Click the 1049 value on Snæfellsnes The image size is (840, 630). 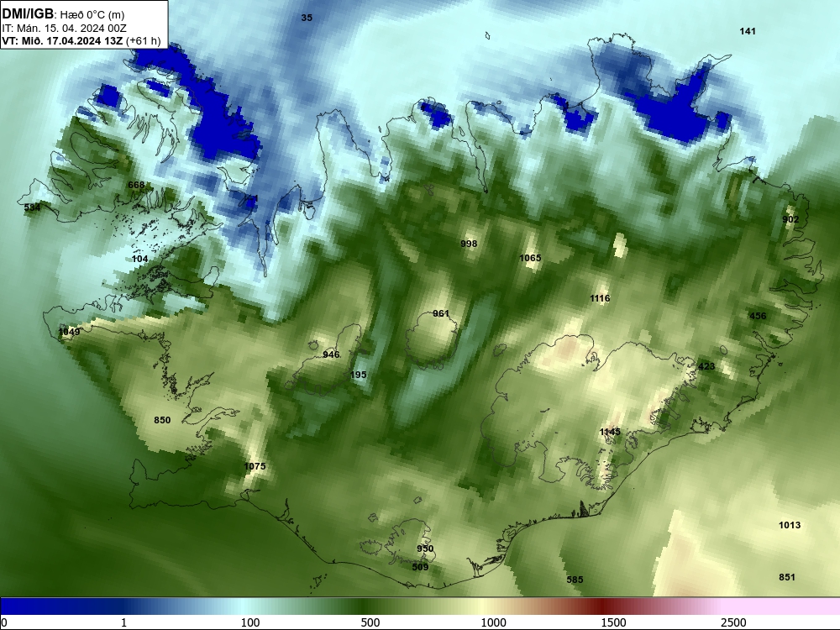tap(69, 332)
